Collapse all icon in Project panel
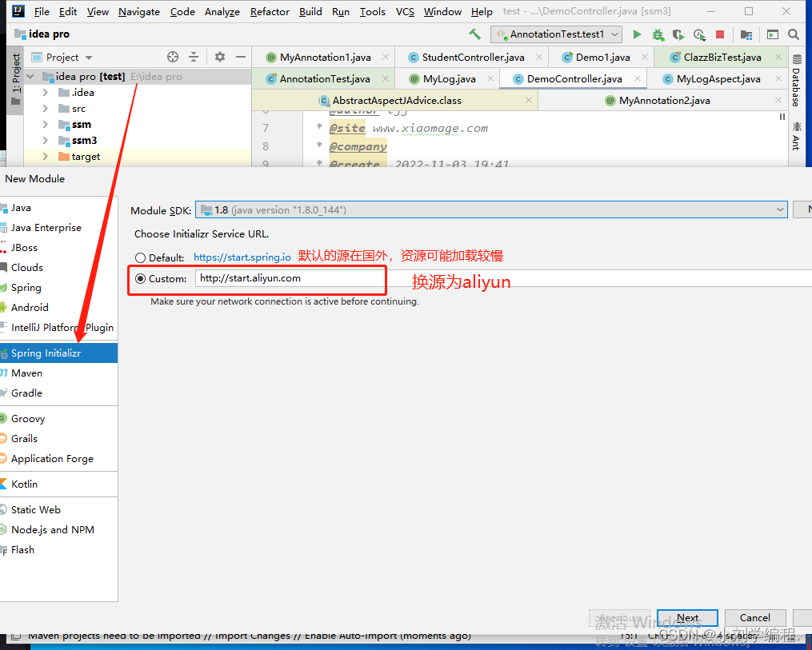The image size is (812, 650). pos(193,57)
